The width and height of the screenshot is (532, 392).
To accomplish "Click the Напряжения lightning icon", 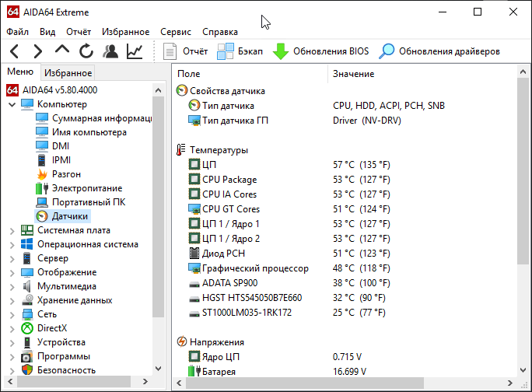I will click(x=182, y=341).
